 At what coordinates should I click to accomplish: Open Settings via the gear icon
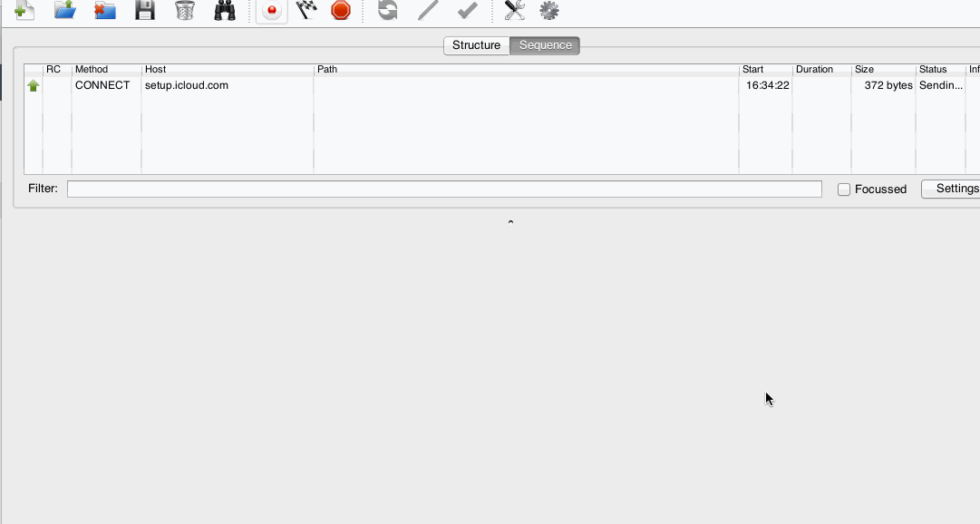(x=549, y=10)
